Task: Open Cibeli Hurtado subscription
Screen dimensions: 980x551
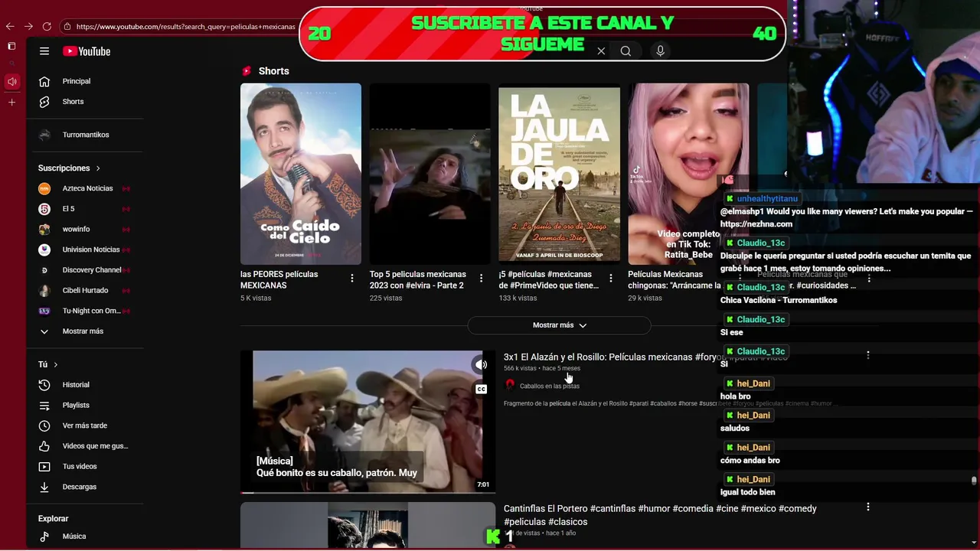Action: (85, 291)
